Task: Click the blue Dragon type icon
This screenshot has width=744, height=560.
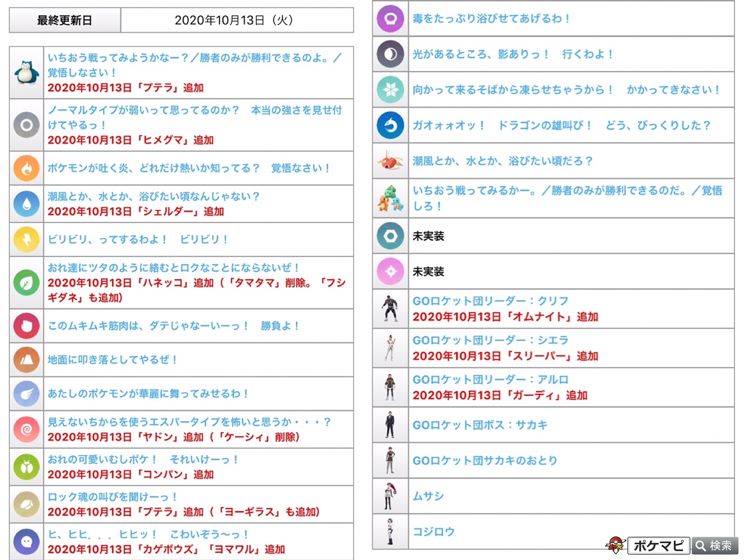Action: pyautogui.click(x=391, y=125)
